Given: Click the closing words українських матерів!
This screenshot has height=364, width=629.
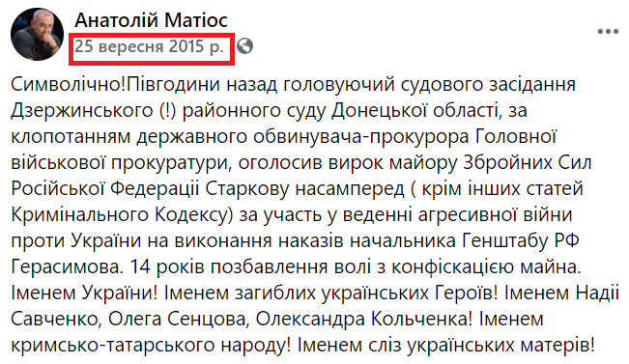Looking at the screenshot, I should (500, 346).
